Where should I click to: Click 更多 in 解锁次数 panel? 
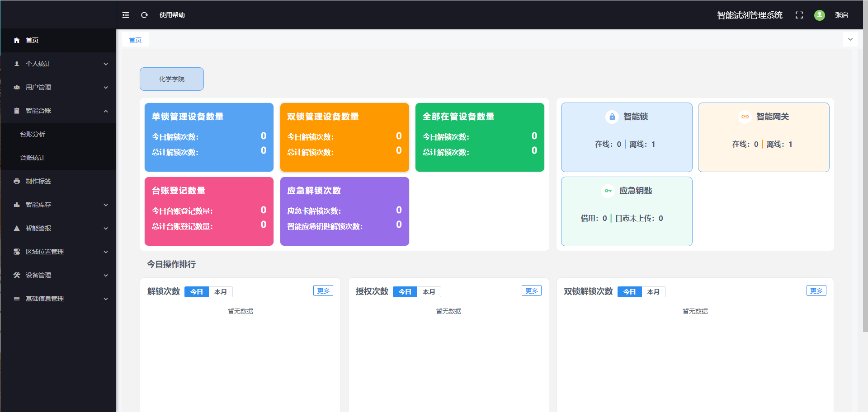tap(323, 290)
